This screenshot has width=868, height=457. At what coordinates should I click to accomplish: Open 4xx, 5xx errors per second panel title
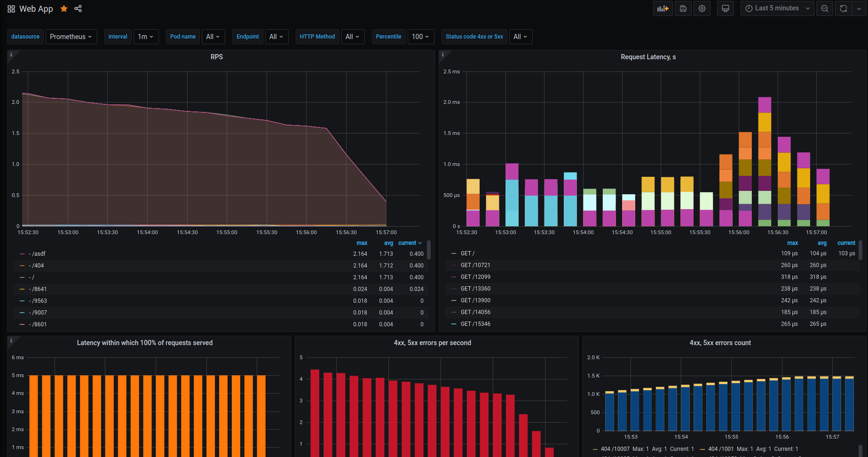pos(433,343)
